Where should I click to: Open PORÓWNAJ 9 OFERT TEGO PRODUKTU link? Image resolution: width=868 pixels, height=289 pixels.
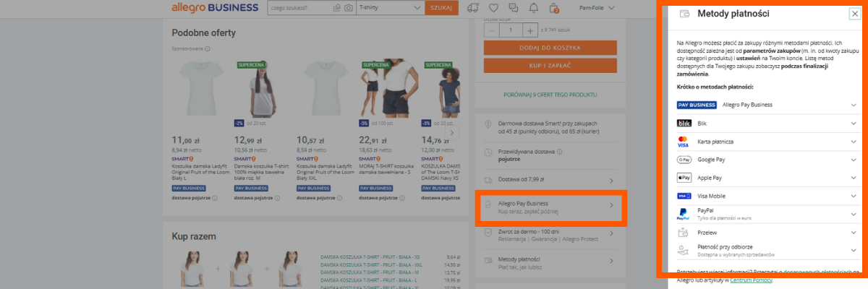click(550, 95)
